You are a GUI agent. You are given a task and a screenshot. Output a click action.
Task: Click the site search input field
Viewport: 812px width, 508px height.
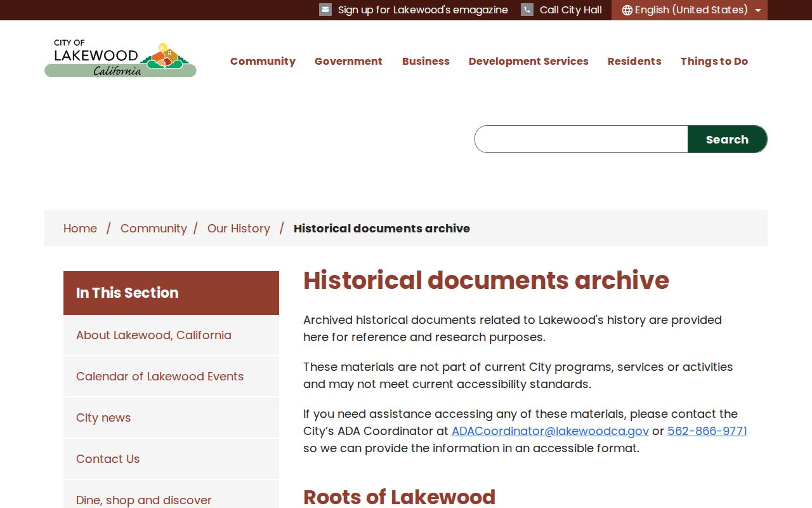click(x=581, y=139)
